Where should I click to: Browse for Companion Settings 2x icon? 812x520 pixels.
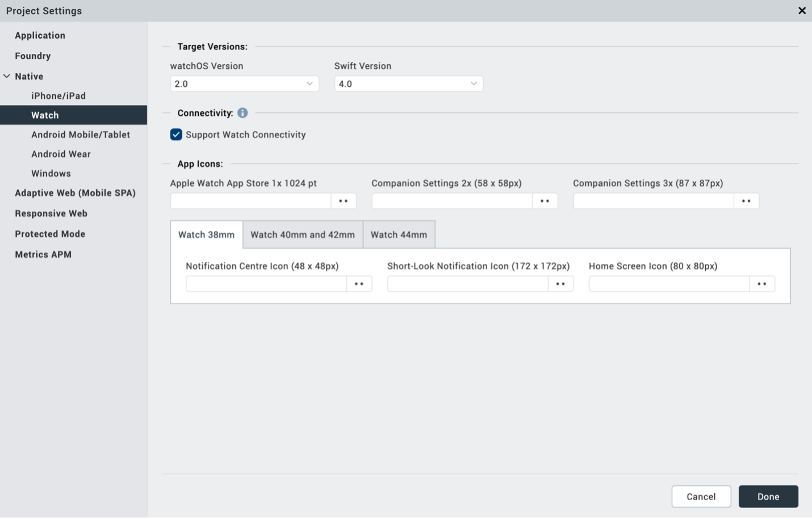[x=545, y=201]
